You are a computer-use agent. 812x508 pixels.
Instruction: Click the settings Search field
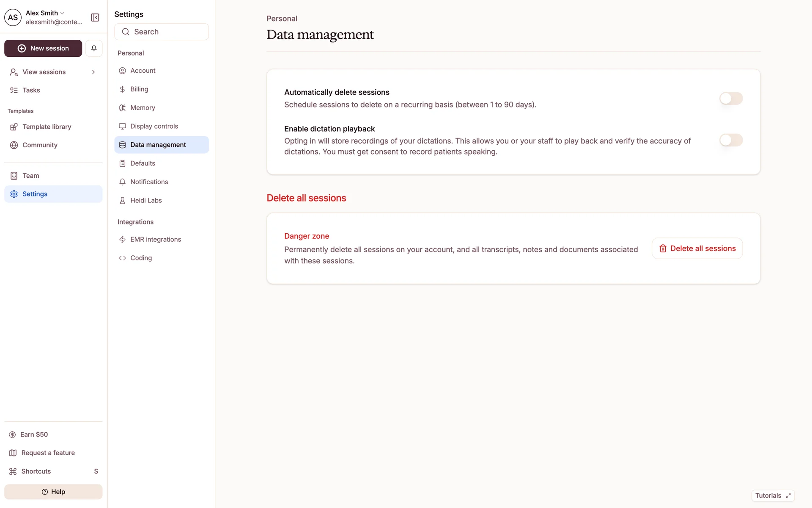[162, 32]
